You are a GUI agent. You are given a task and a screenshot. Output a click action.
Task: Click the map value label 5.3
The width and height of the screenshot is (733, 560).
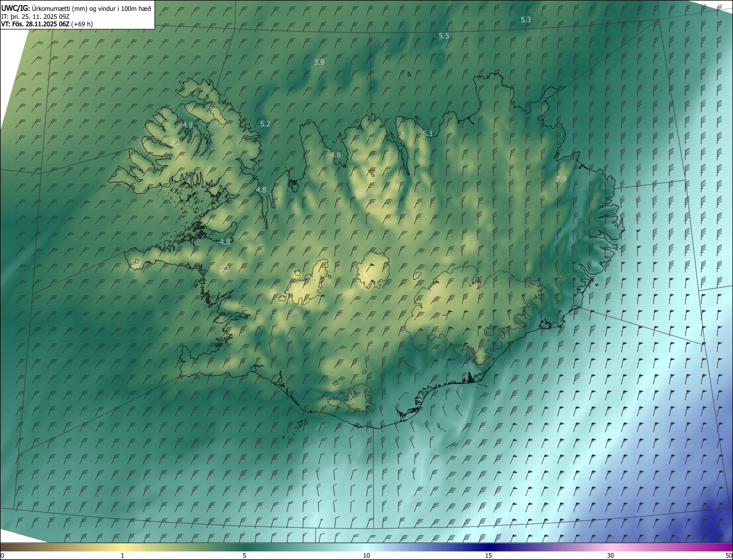(x=526, y=19)
